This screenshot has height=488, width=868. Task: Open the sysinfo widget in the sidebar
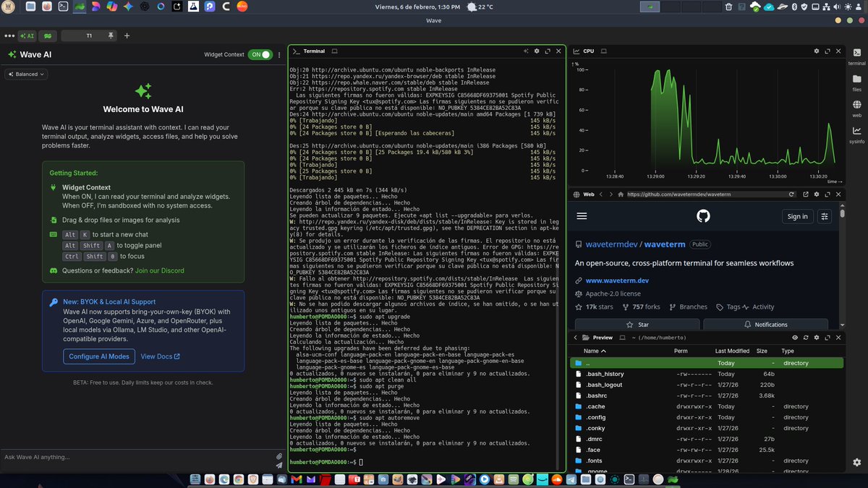856,134
